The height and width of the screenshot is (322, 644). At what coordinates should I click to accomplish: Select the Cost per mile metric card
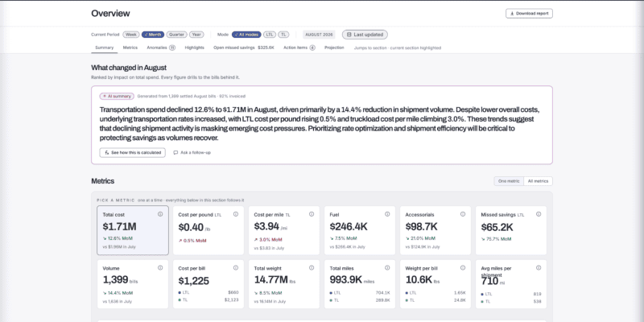tap(284, 230)
